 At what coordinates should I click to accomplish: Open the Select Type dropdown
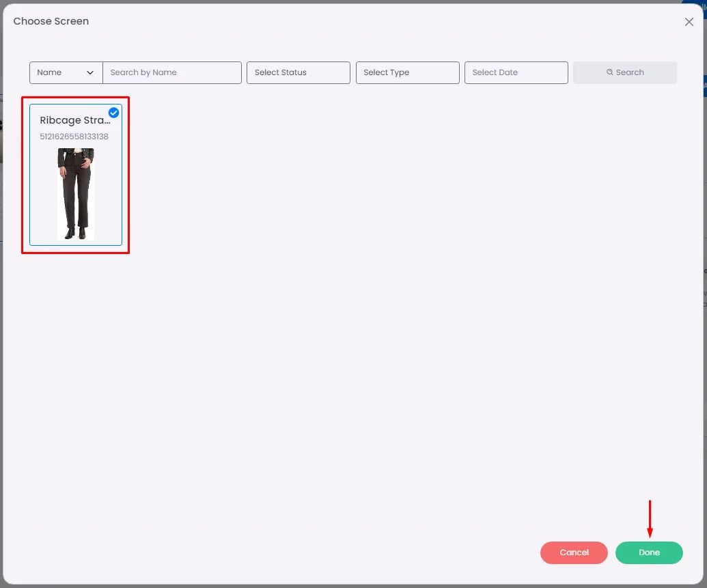407,72
